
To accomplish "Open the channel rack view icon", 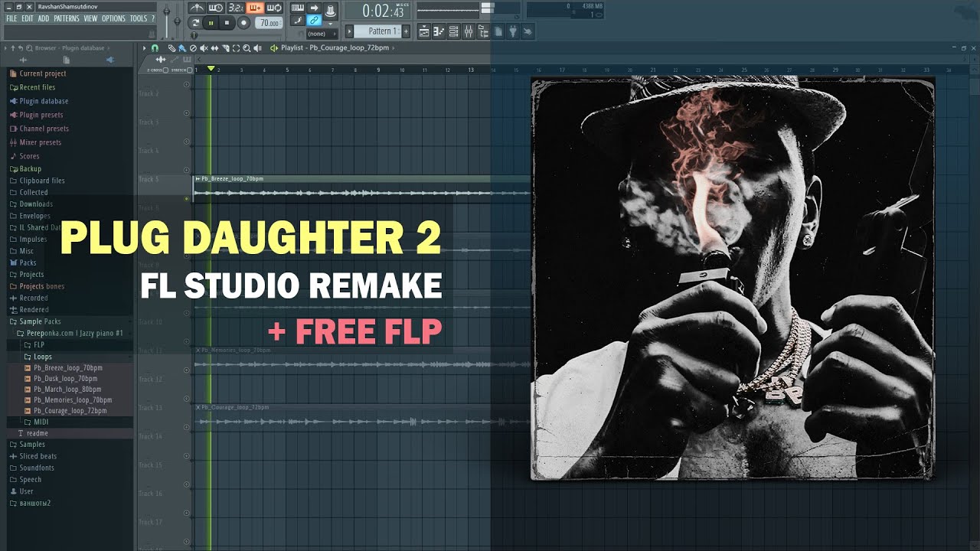I will pyautogui.click(x=453, y=31).
